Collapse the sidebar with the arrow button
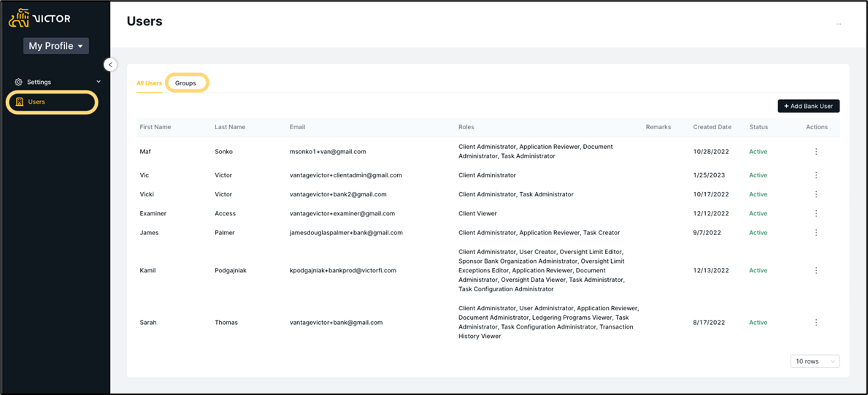This screenshot has height=395, width=868. pos(111,65)
